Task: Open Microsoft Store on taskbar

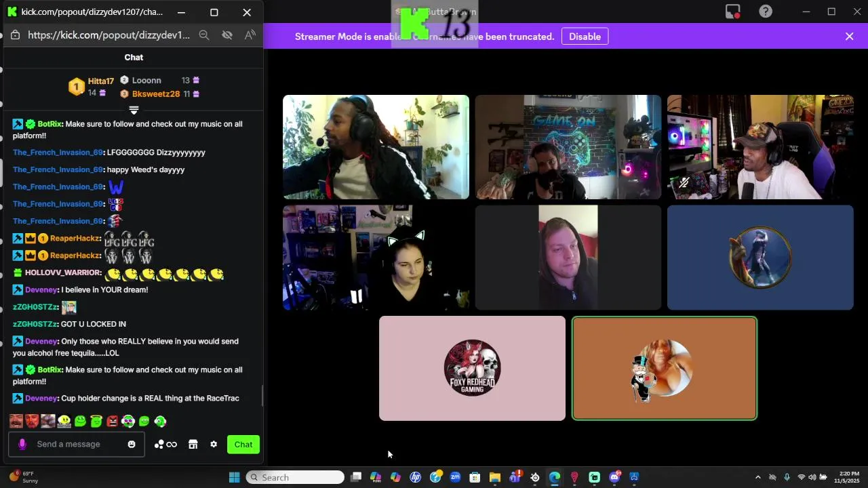Action: point(475,477)
